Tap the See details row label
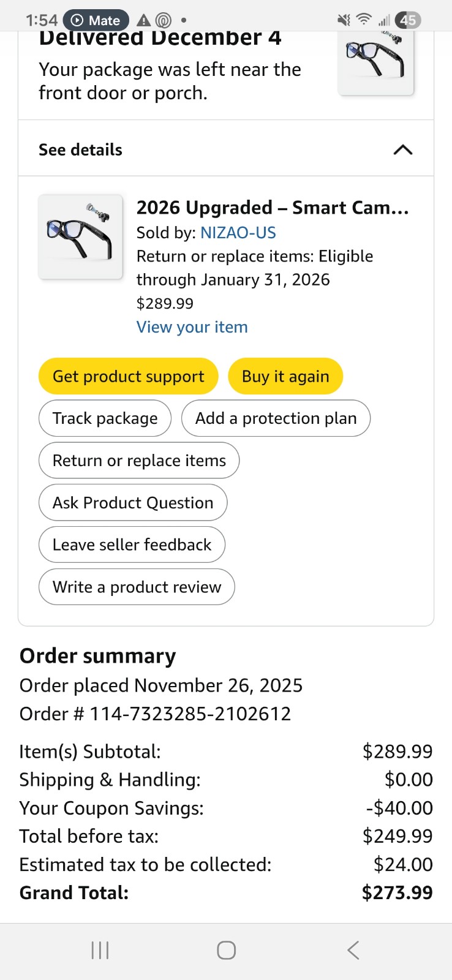The height and width of the screenshot is (980, 452). (80, 150)
